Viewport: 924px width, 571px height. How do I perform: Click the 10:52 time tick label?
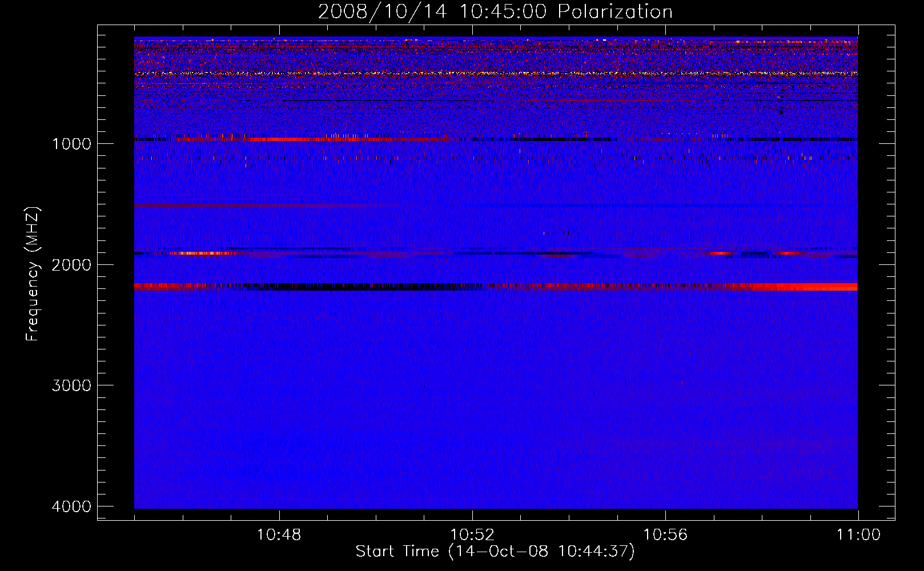(472, 535)
